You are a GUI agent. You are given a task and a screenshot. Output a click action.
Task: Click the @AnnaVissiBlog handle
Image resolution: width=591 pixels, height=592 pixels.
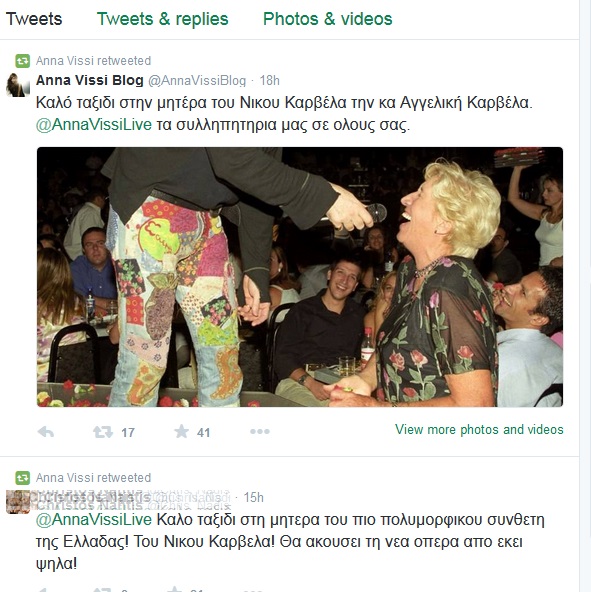tap(197, 81)
